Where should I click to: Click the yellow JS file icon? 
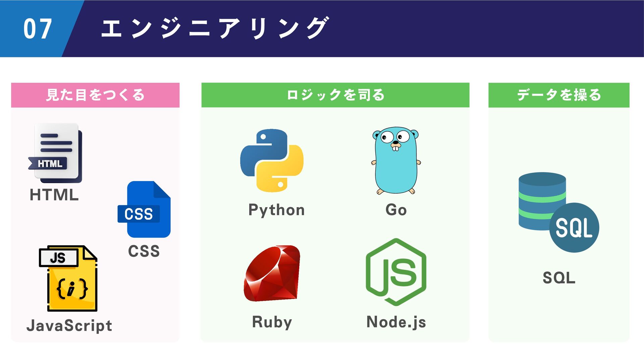pos(68,279)
